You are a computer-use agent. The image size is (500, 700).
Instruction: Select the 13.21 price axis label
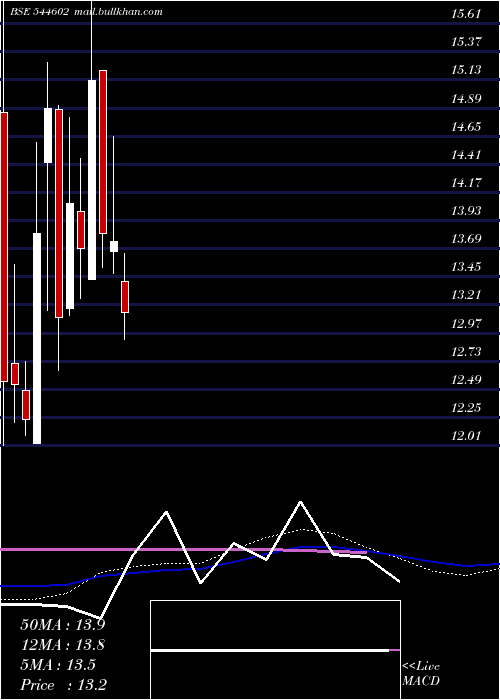pyautogui.click(x=466, y=295)
